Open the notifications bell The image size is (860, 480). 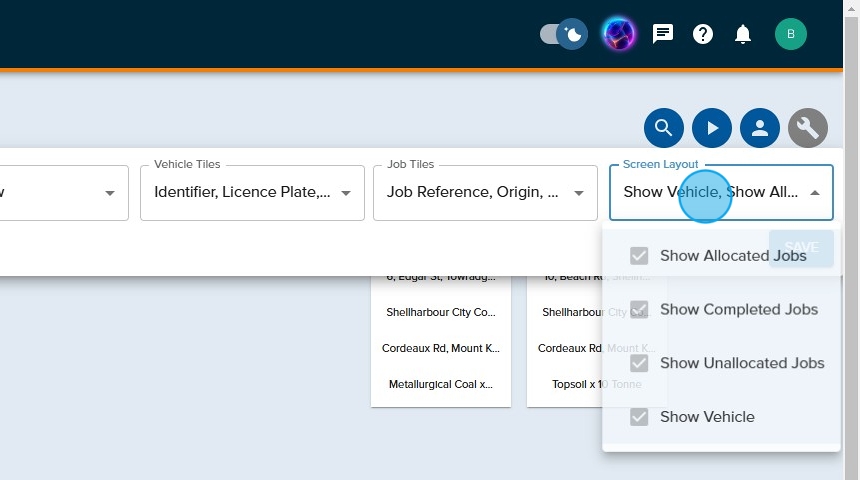(x=743, y=34)
